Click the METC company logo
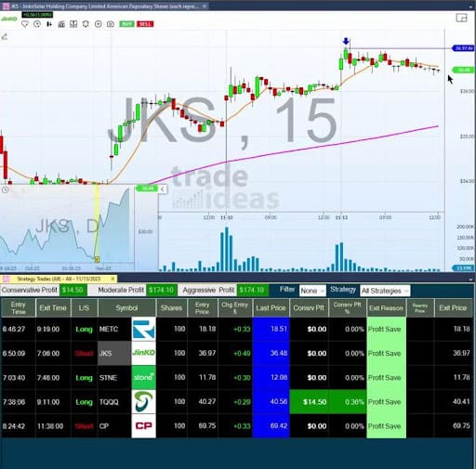 click(143, 329)
